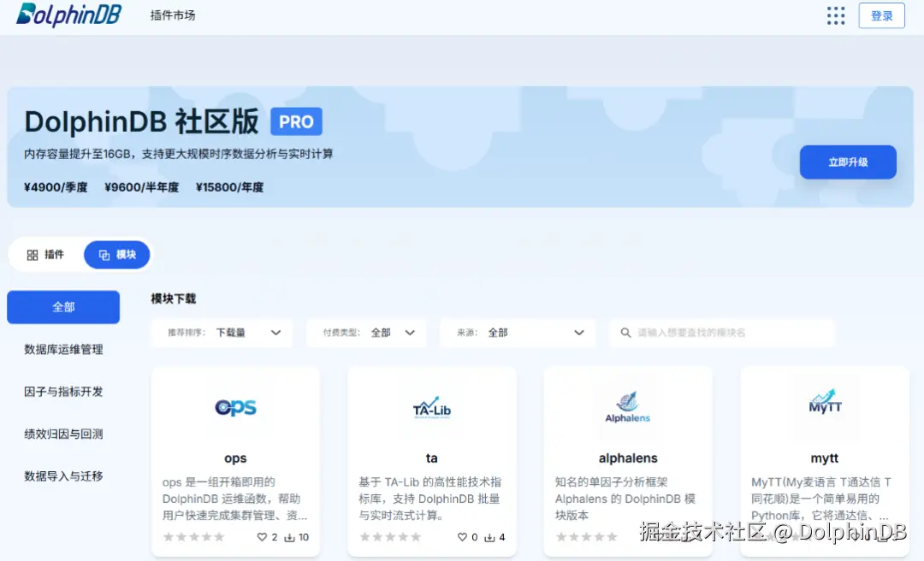Click the DolphinDB logo in the top bar
924x561 pixels.
point(68,15)
